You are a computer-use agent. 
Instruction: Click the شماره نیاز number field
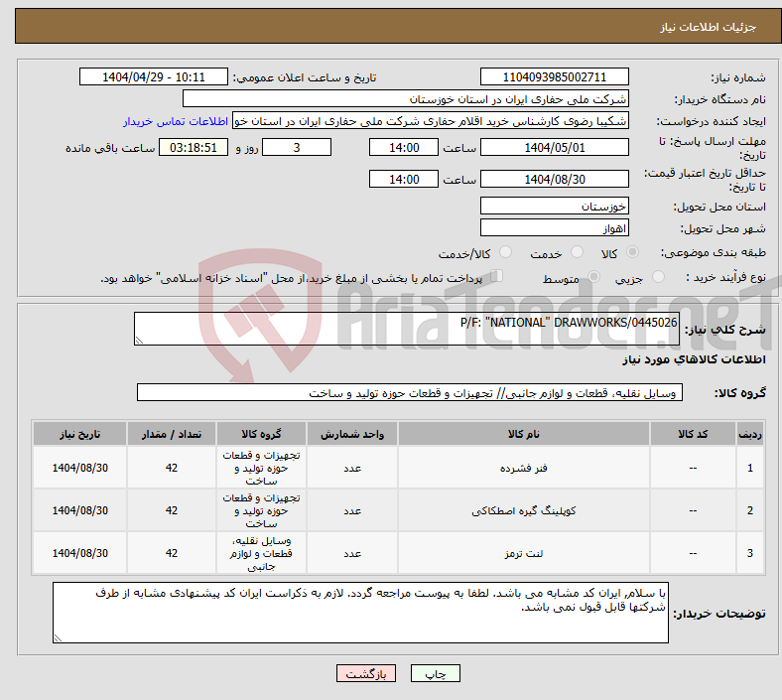tap(554, 76)
